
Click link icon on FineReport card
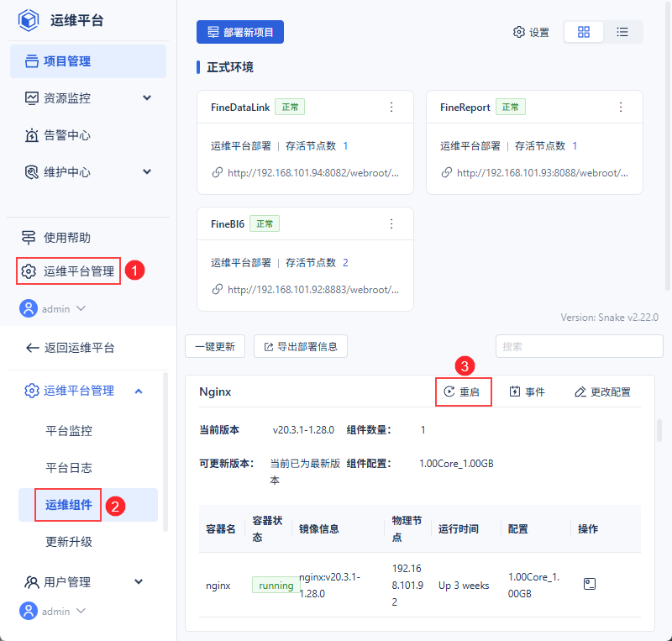447,172
